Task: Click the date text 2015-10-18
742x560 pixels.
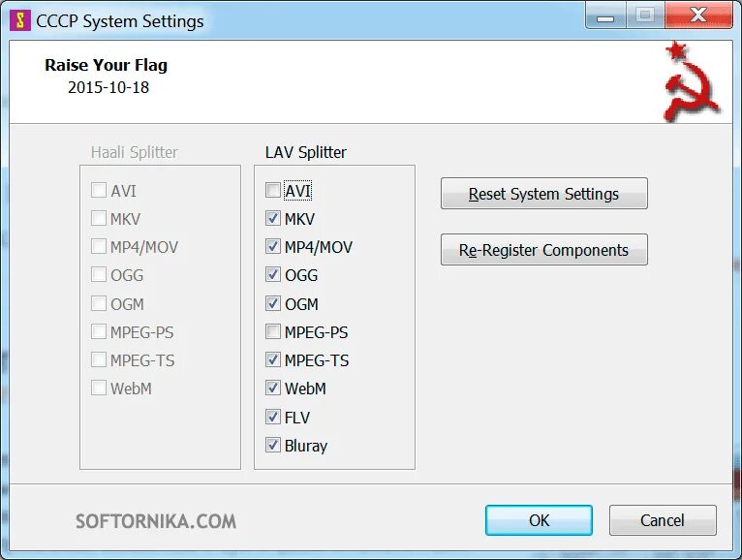Action: [108, 87]
